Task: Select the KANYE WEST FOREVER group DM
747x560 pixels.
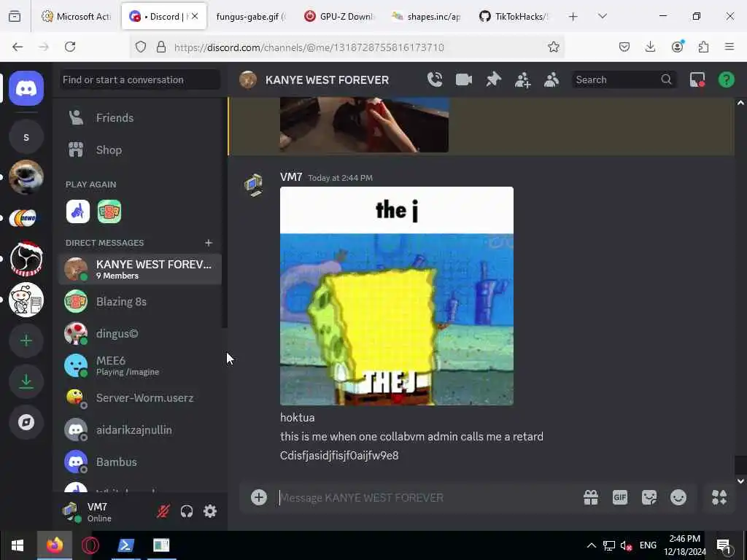Action: 141,269
